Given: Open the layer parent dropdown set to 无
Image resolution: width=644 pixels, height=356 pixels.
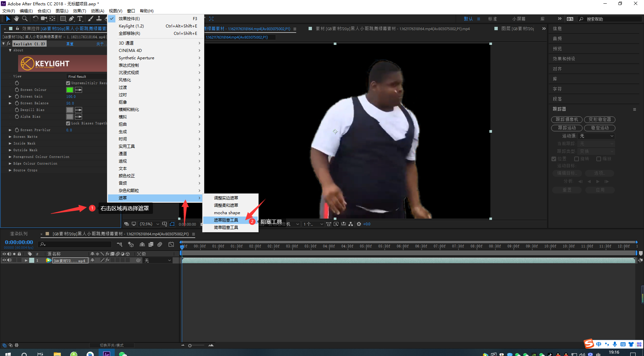Looking at the screenshot, I should coord(158,260).
